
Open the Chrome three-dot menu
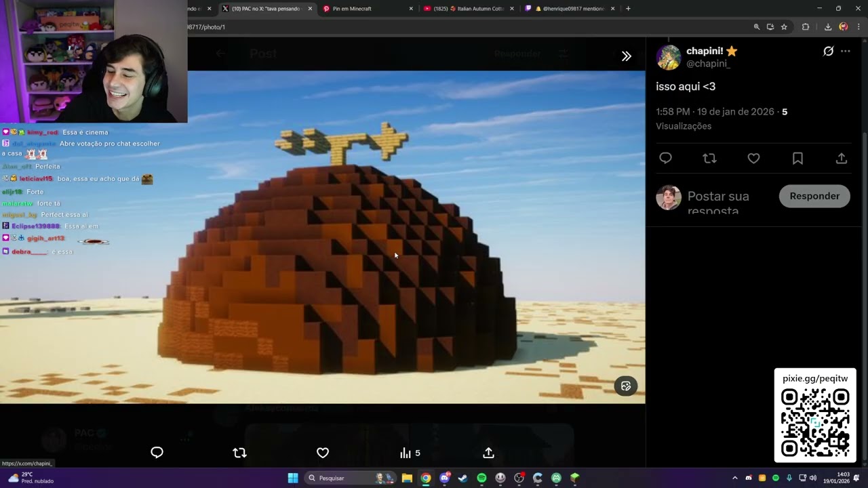point(857,27)
